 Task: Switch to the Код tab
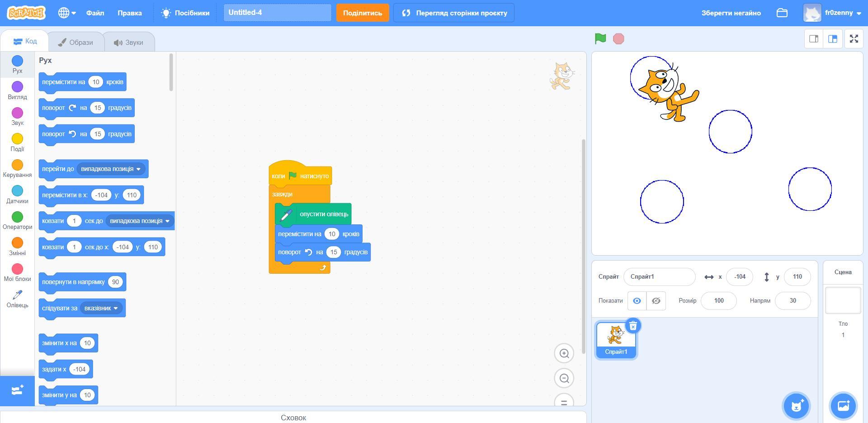tap(25, 42)
